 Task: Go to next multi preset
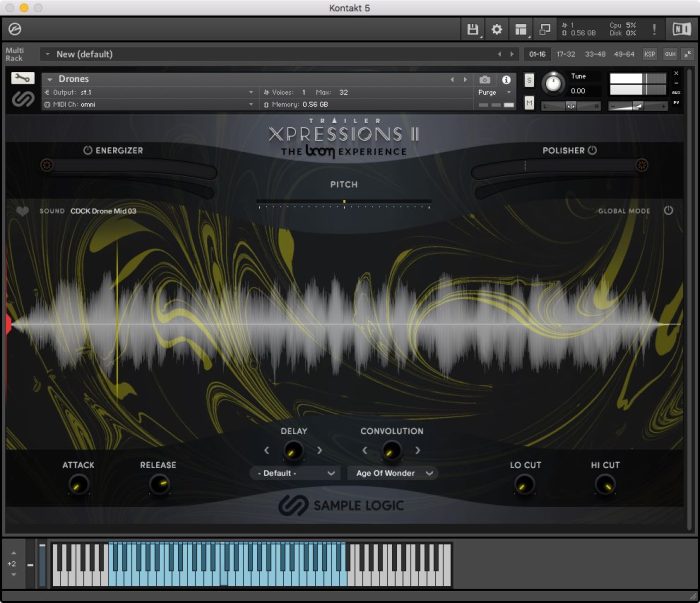[x=512, y=54]
